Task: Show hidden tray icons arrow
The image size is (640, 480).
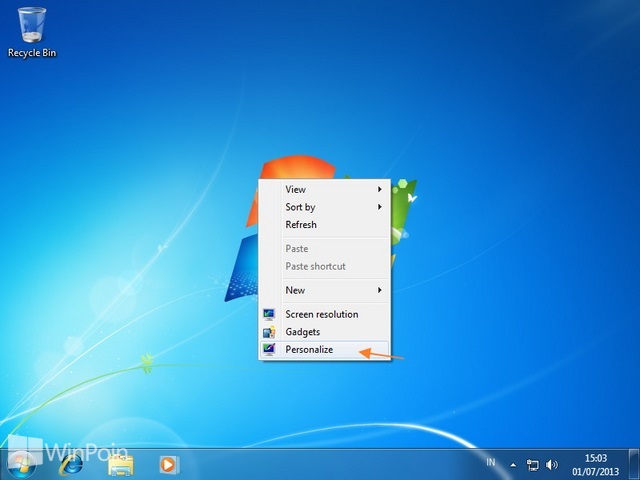Action: point(513,465)
